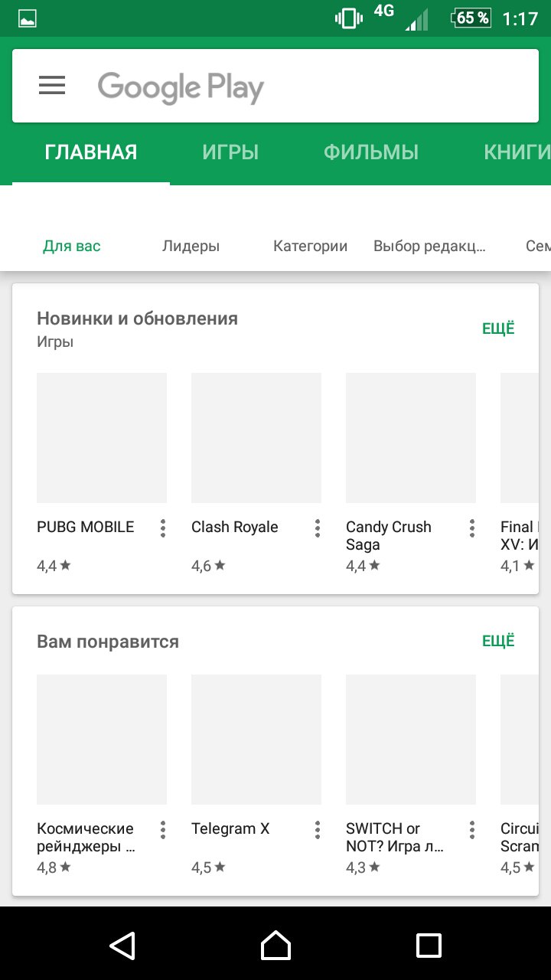The width and height of the screenshot is (551, 980).
Task: Tap the 4,6 rating under Clash Royale
Action: coord(208,567)
